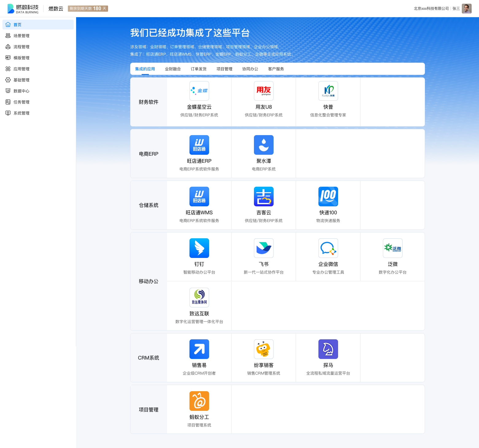
Task: Click the 蚂蚁分工 ant icon
Action: [199, 401]
